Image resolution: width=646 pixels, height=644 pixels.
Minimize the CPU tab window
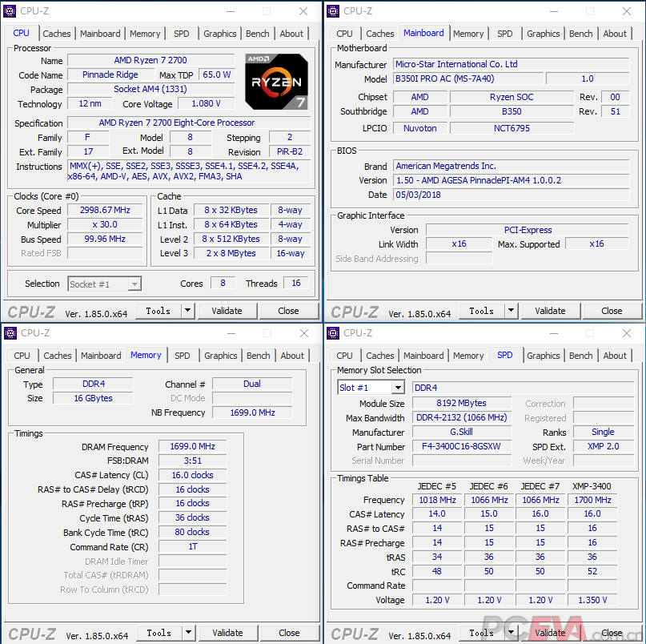(x=231, y=11)
